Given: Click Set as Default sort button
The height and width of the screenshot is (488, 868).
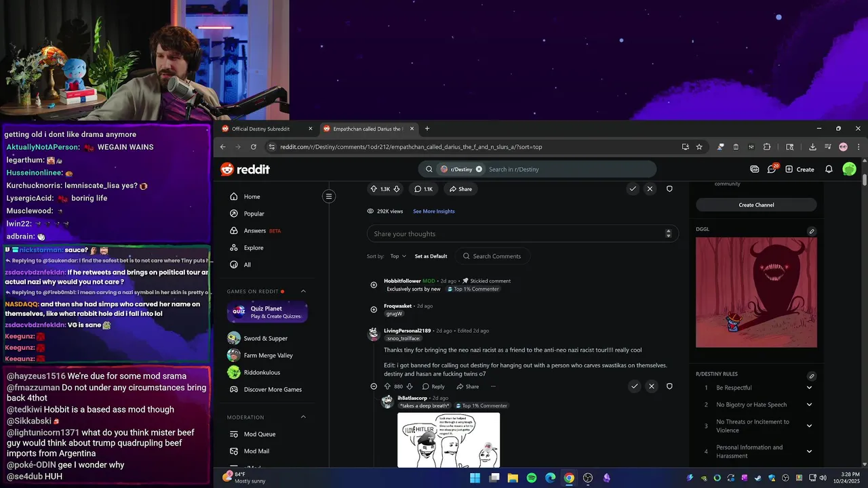Looking at the screenshot, I should coord(431,256).
